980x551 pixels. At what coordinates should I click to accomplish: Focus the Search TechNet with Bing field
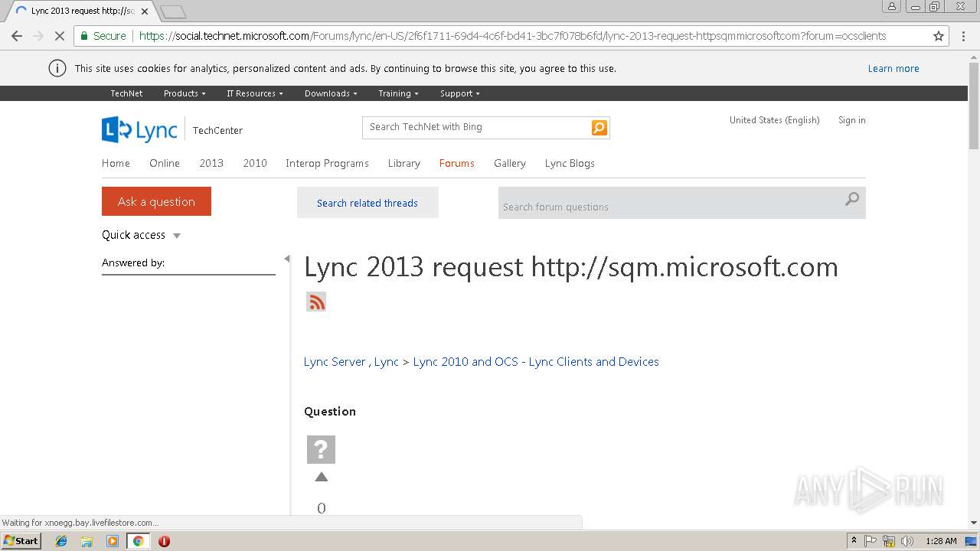478,127
